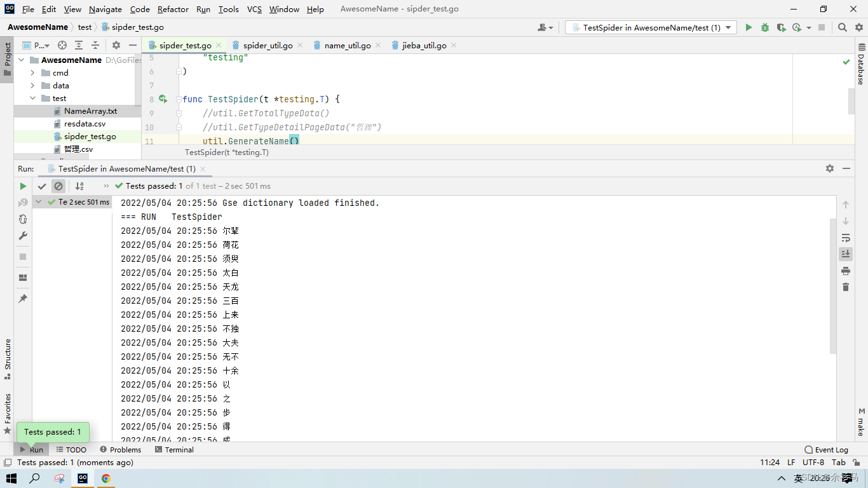
Task: Open Windows taskbar search
Action: 35,478
